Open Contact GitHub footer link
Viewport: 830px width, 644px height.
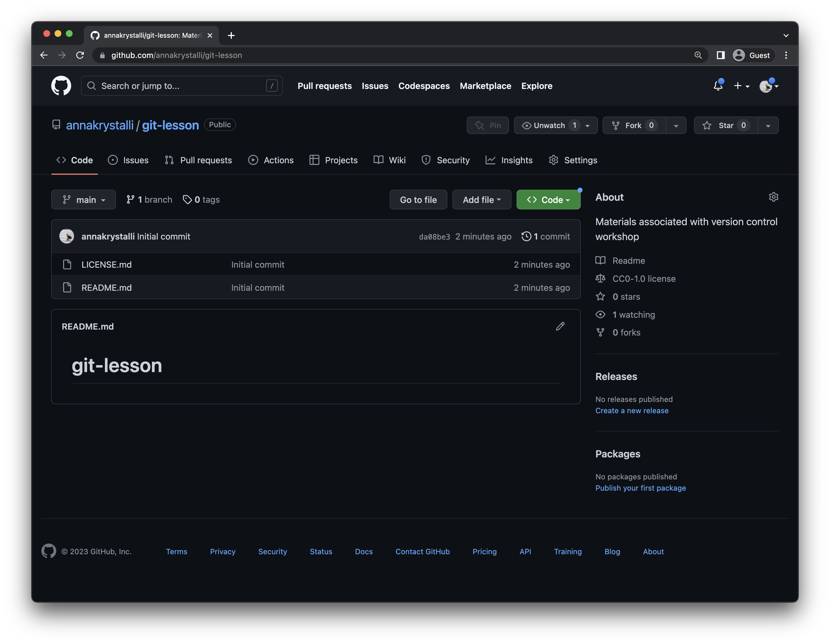[x=422, y=551]
